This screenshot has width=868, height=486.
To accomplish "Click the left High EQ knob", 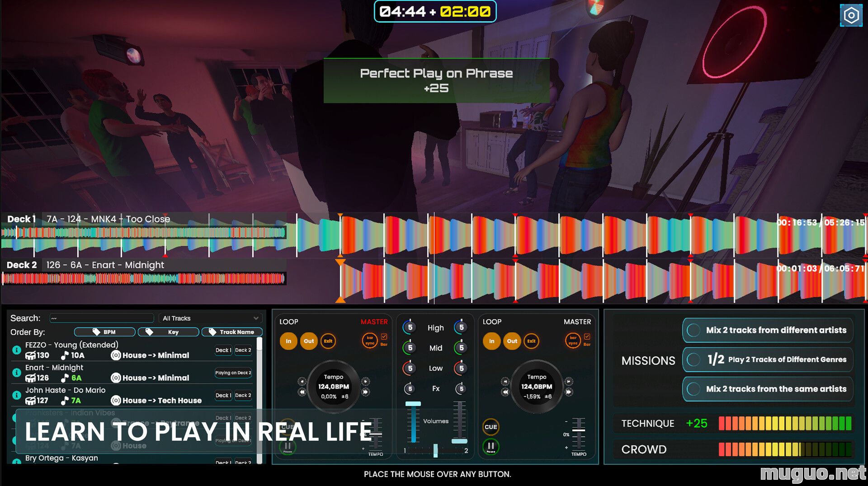I will coord(410,327).
